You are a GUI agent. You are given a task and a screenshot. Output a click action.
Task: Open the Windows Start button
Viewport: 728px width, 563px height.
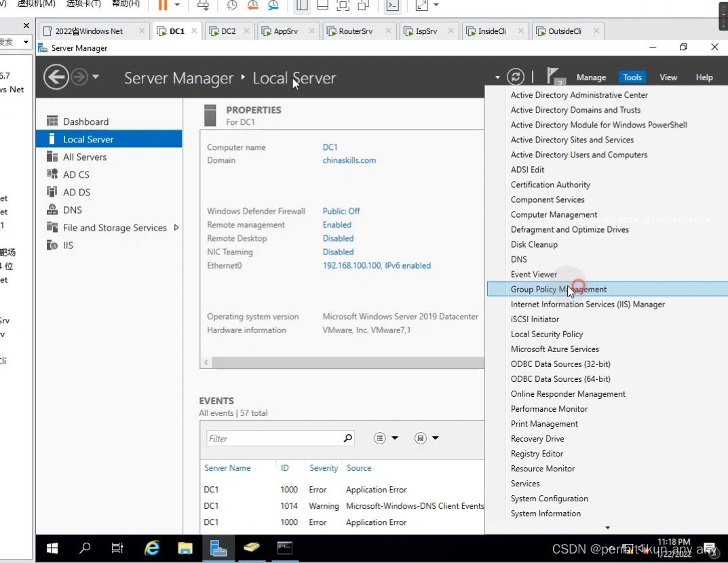click(52, 548)
